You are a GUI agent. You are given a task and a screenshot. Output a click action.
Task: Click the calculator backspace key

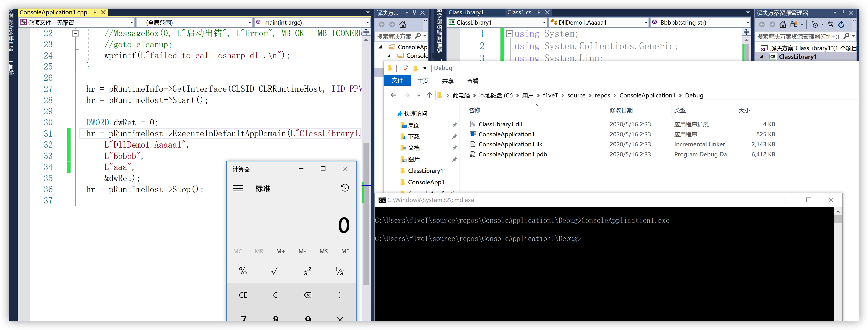tap(307, 295)
